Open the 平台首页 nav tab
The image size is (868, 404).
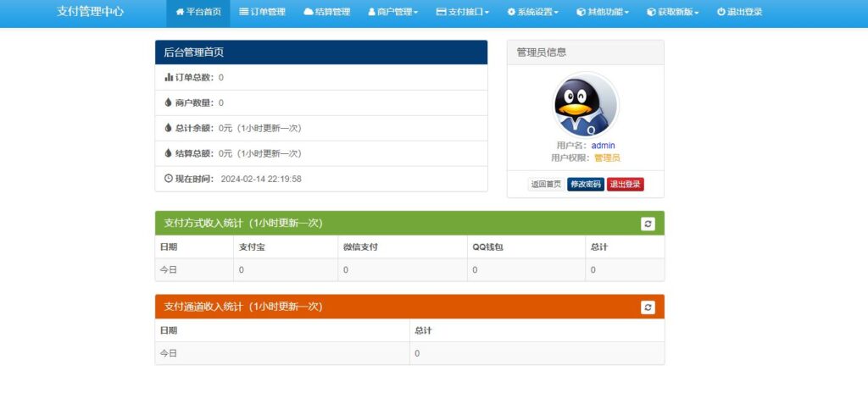198,12
